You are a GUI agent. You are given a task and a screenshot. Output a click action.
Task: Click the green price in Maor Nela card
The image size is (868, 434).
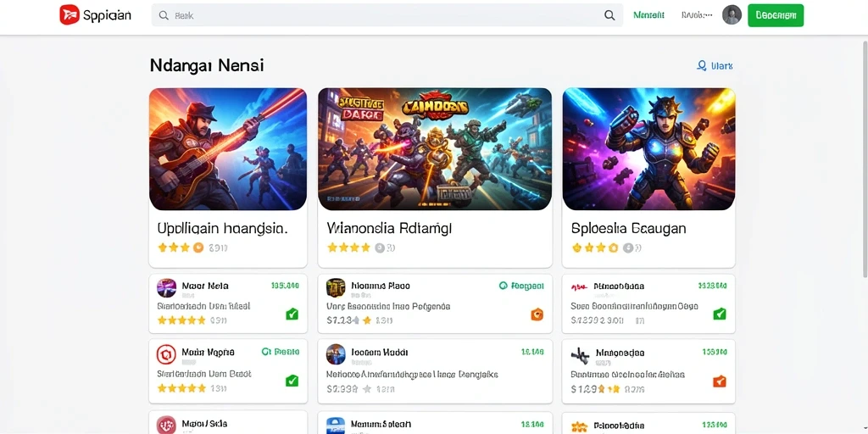pos(285,286)
